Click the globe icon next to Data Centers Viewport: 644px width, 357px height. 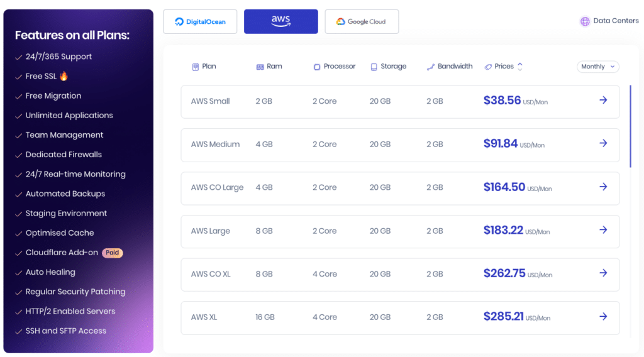click(x=585, y=21)
